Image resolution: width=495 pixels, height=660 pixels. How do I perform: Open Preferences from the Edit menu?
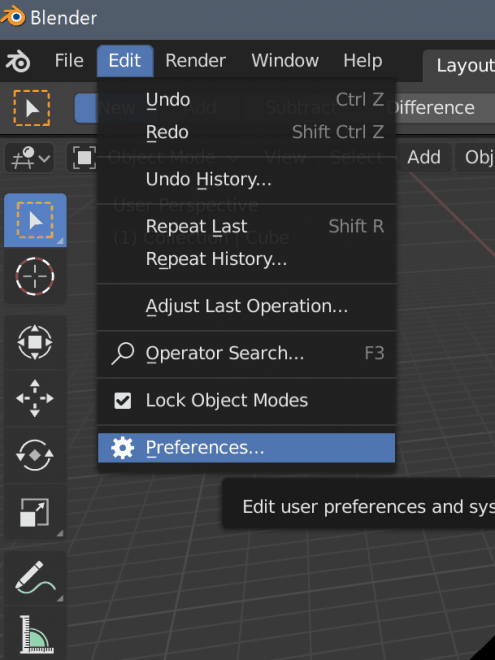246,447
